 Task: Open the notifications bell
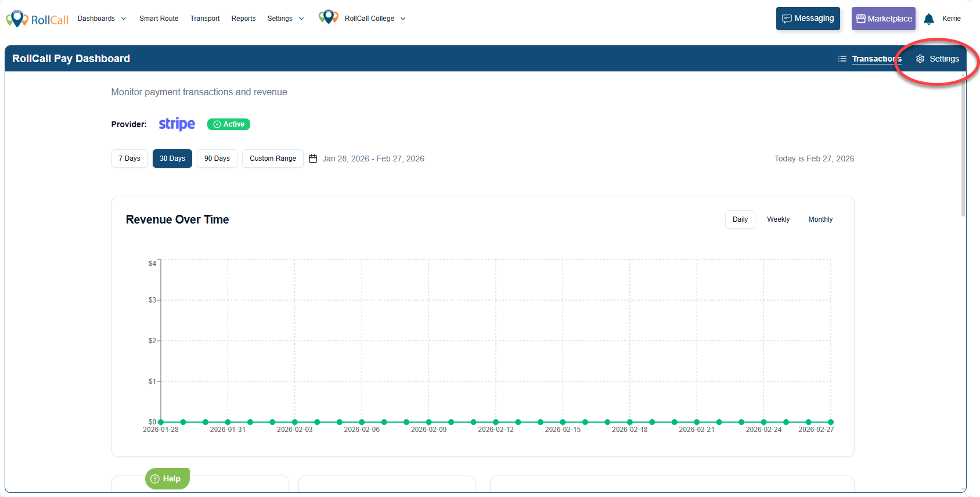coord(928,19)
